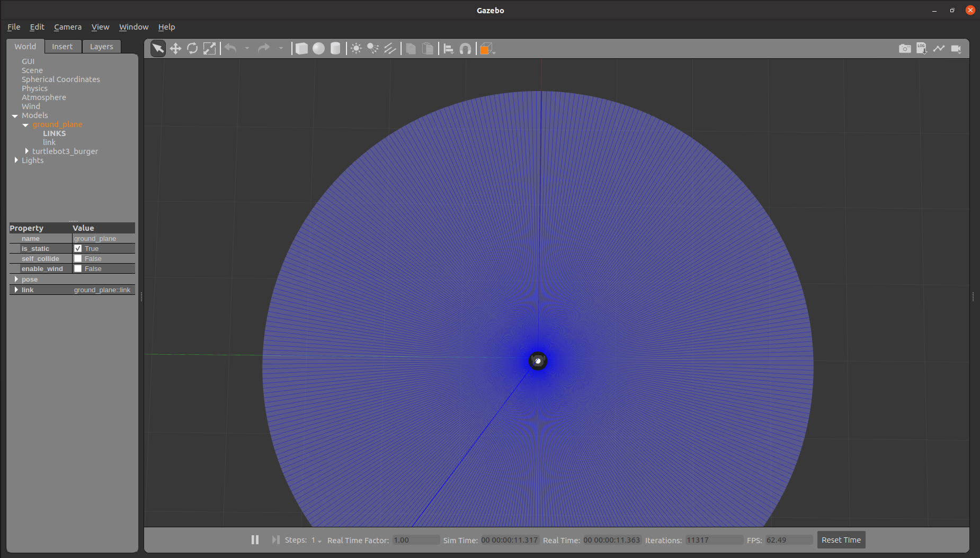Enable the self_collide checkbox
Viewport: 980px width, 558px height.
78,258
